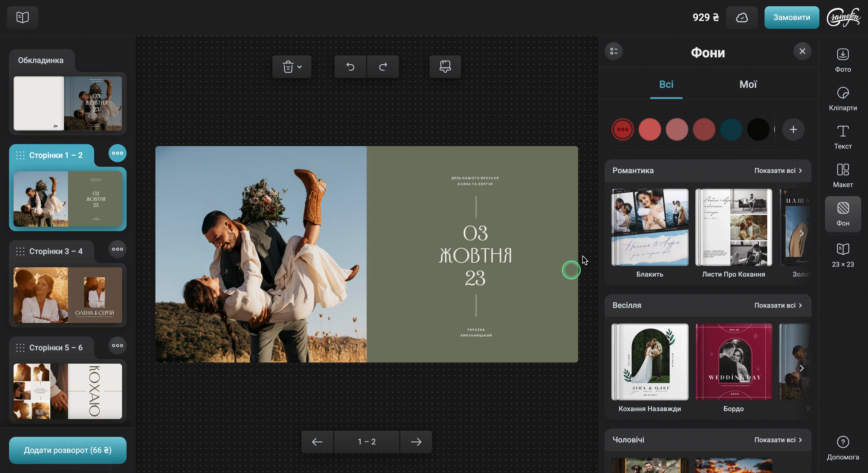Screen dimensions: 868x473
Task: Select the Бордо background thumbnail
Action: (733, 362)
